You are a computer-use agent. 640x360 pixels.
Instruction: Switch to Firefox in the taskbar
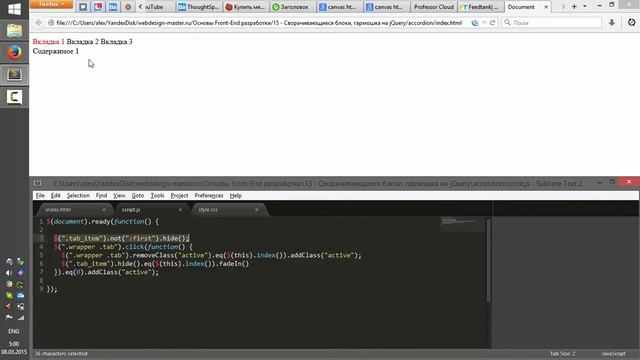point(14,52)
